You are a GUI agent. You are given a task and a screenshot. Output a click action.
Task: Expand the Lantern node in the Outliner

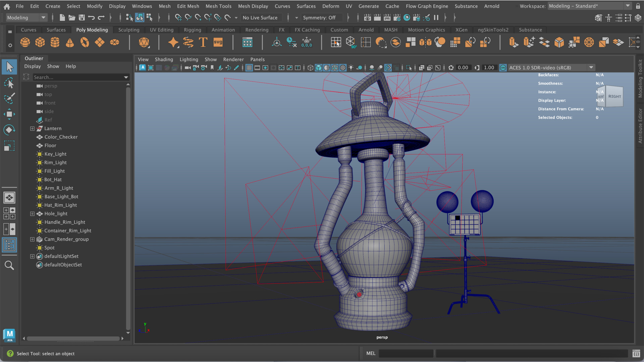[32, 128]
